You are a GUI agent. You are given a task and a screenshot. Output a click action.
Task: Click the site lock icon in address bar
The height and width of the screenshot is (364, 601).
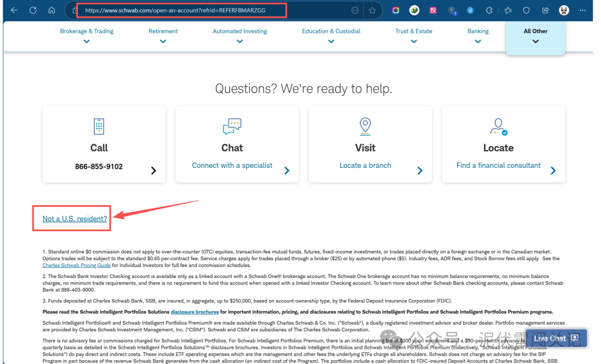coord(75,11)
